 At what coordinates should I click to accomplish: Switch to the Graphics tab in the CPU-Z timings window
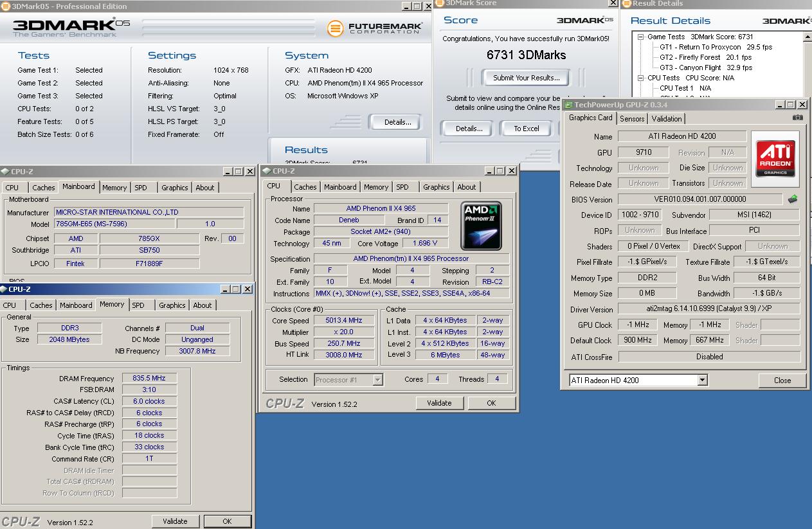click(172, 305)
